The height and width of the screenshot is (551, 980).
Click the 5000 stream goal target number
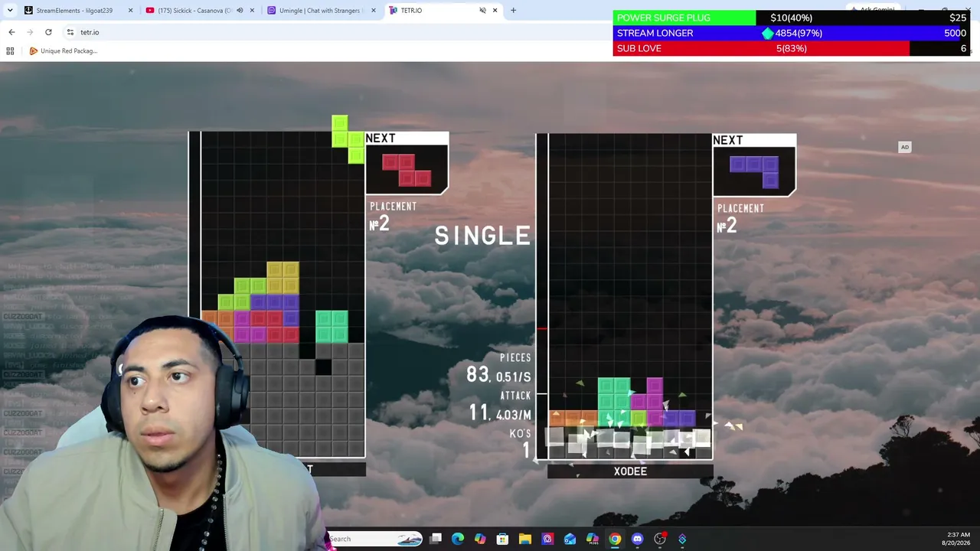coord(955,33)
